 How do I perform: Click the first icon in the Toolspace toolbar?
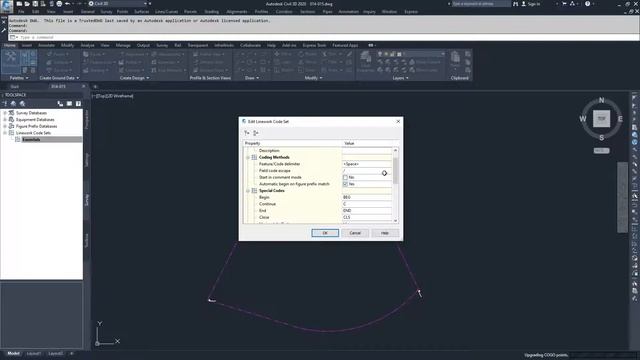pyautogui.click(x=5, y=104)
